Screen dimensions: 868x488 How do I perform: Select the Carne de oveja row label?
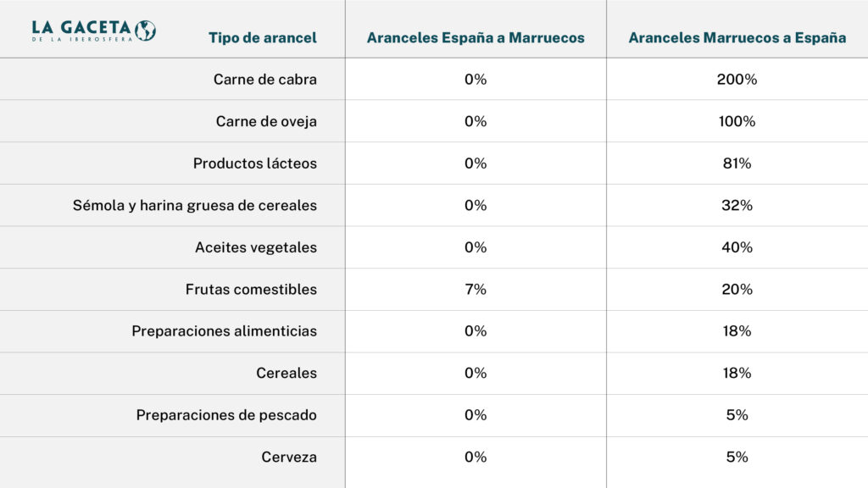click(266, 121)
